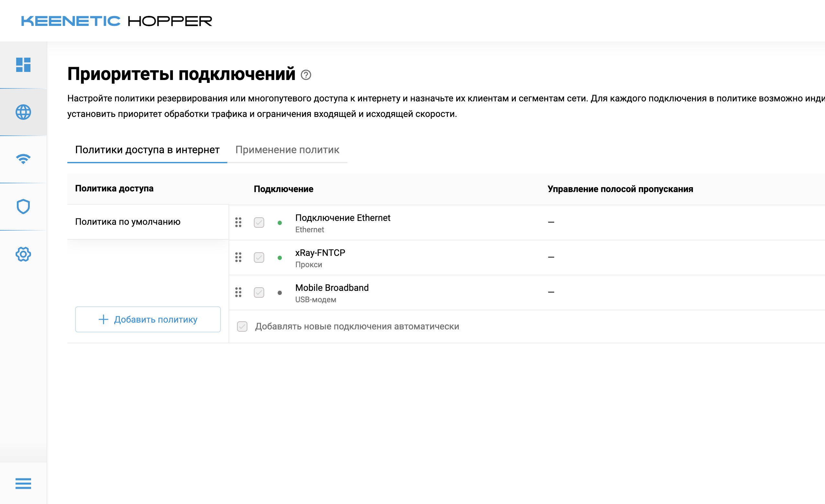Click the help question mark icon next to title
825x504 pixels.
point(306,75)
